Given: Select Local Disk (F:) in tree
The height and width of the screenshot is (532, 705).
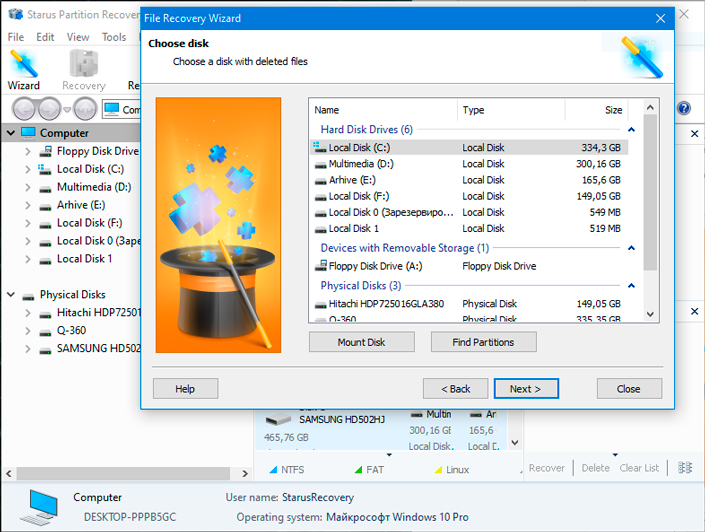Looking at the screenshot, I should point(89,223).
